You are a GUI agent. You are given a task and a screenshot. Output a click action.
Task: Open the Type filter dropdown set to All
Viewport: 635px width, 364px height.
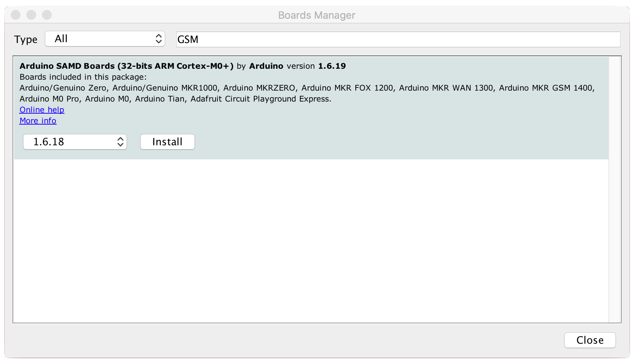(105, 39)
